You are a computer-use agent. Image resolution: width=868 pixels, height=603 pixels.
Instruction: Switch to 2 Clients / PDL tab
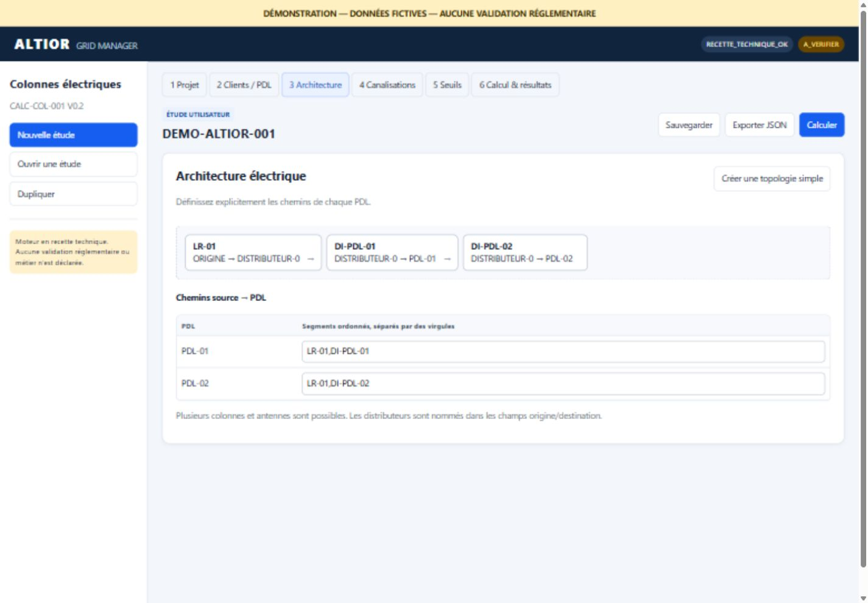coord(244,85)
